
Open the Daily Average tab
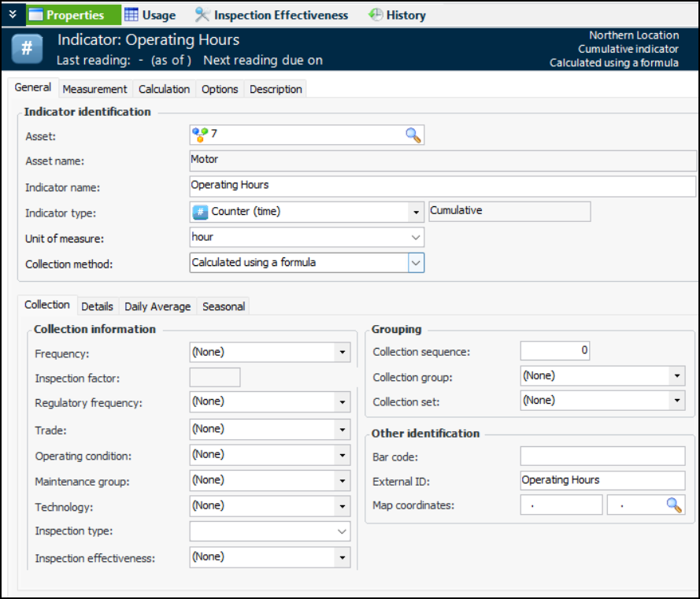[x=157, y=306]
